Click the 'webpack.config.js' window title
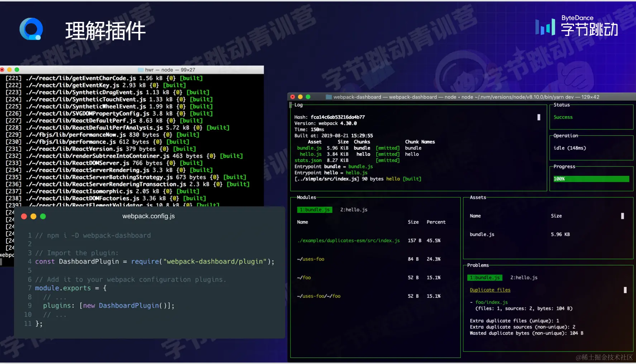This screenshot has height=364, width=636. pos(148,216)
